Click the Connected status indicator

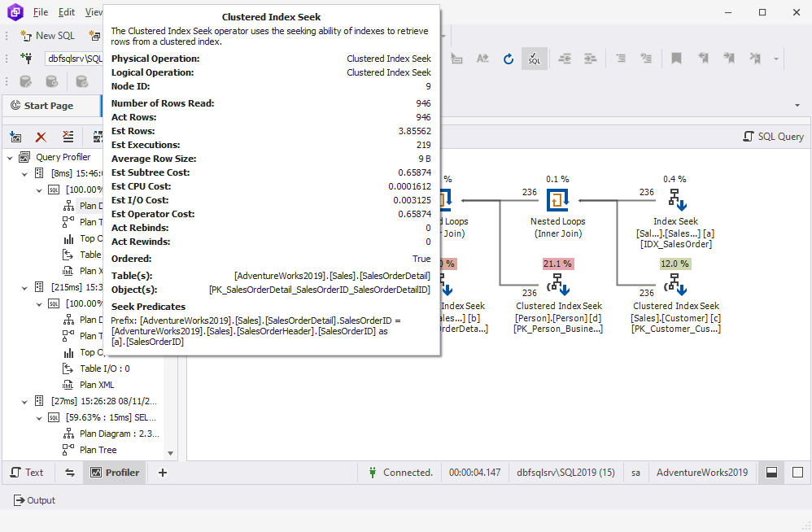(400, 473)
